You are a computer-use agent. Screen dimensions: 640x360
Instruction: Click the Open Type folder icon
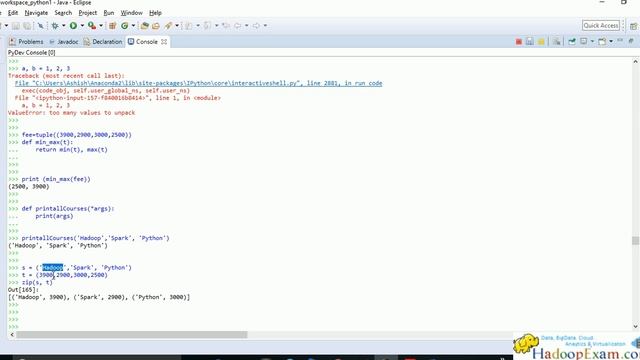144,26
